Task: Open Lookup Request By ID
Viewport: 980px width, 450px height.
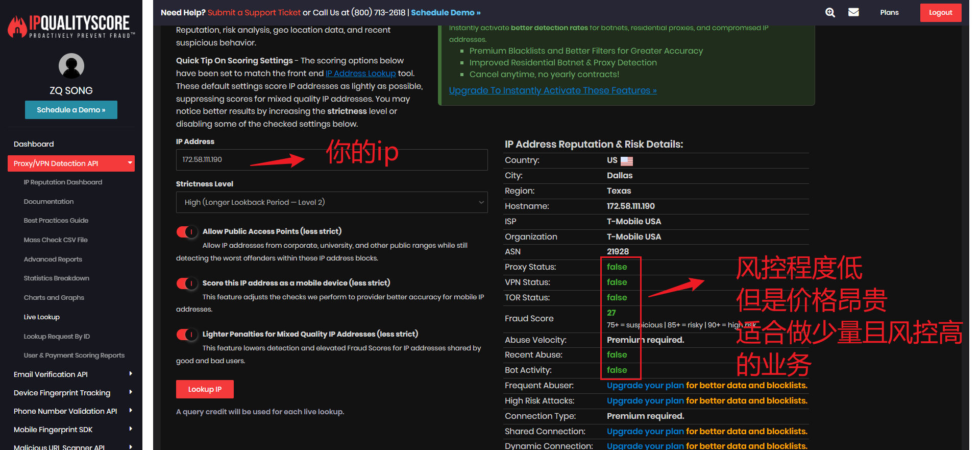Action: pos(57,337)
